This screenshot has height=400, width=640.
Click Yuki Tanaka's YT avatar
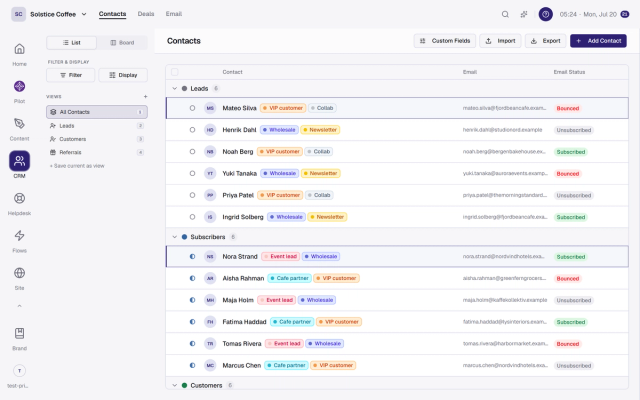tap(210, 173)
